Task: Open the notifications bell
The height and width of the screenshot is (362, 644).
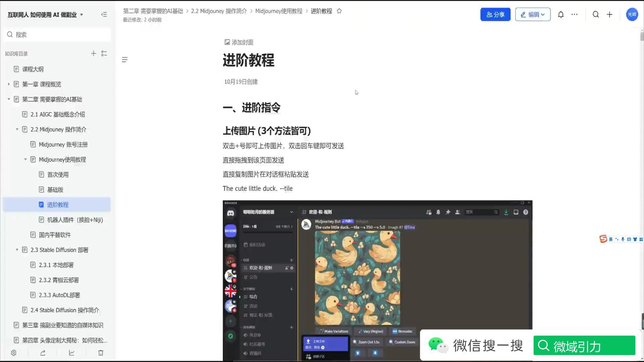Action: coord(561,14)
